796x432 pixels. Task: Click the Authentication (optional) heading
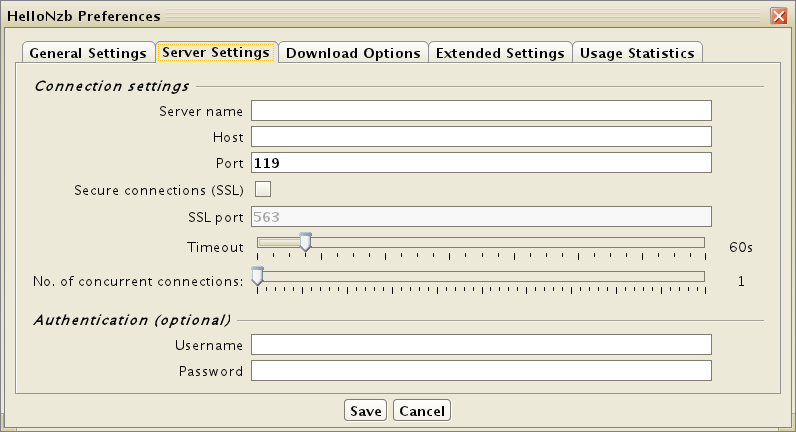[x=132, y=320]
